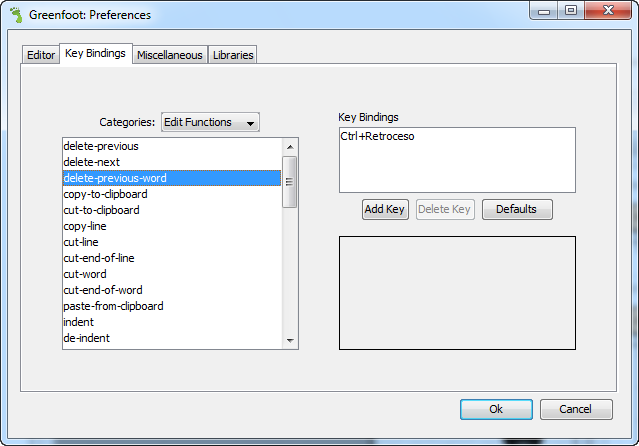This screenshot has height=446, width=639.
Task: Switch to the Editor tab
Action: pos(41,55)
